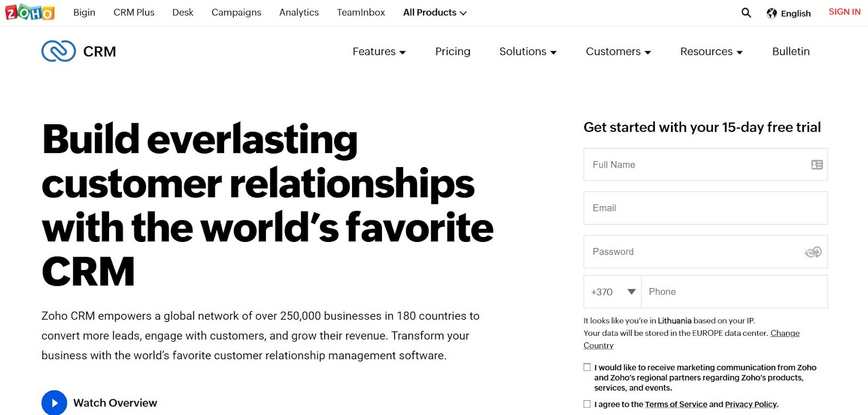Open CRM Plus in the top bar
Screen dimensions: 868x415
(134, 12)
